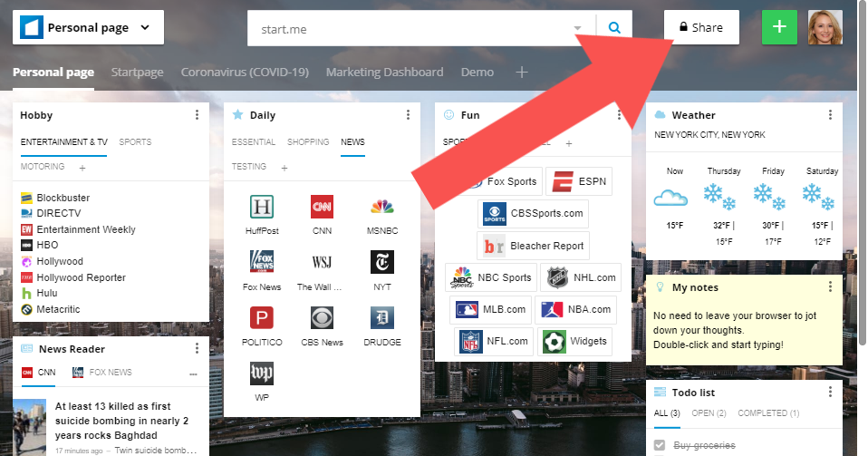868x456 pixels.
Task: Open the News Reader widget options menu
Action: pos(197,348)
